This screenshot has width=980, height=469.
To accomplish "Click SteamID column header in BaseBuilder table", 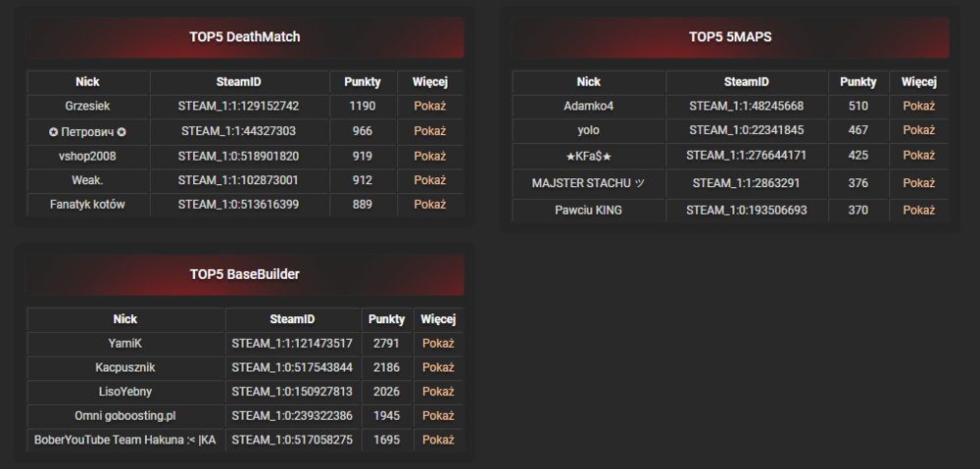I will click(x=292, y=319).
